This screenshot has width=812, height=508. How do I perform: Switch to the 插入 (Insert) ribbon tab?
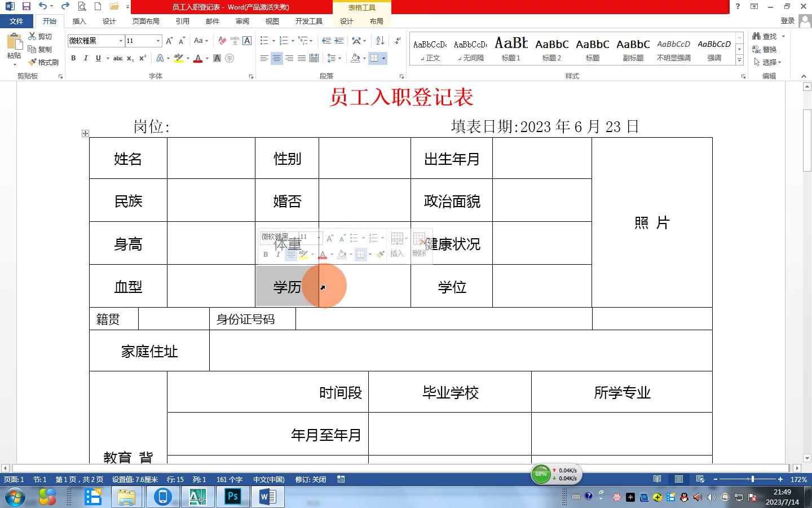79,21
